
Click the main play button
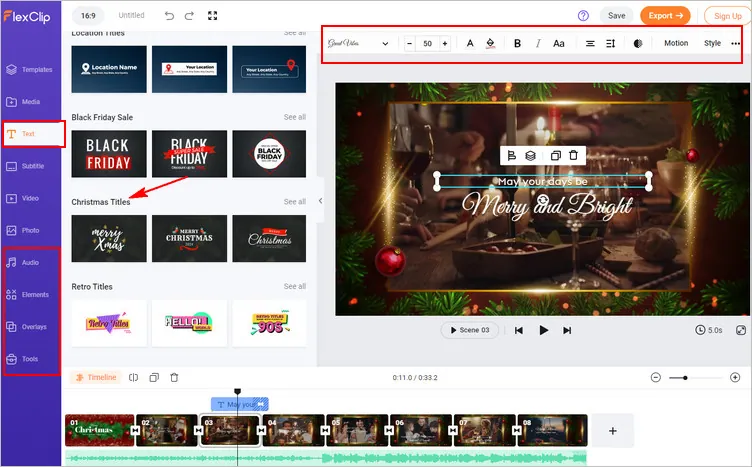(x=543, y=330)
